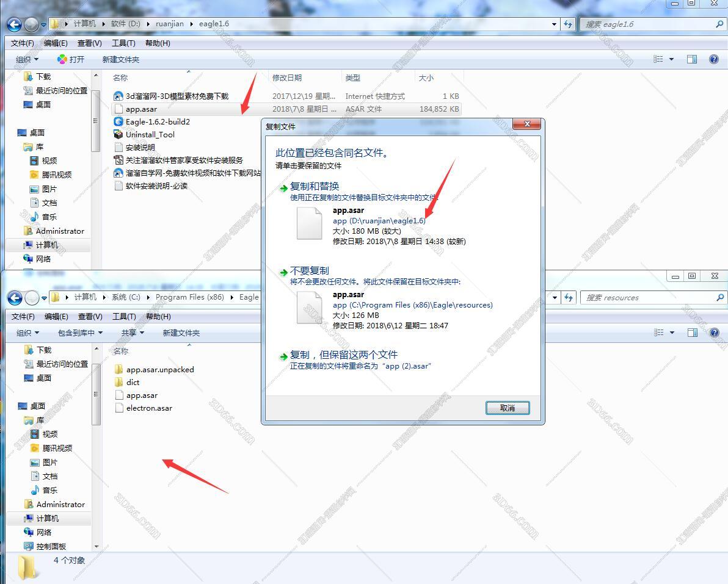
Task: Close the 复制文件 dialog
Action: [x=526, y=124]
